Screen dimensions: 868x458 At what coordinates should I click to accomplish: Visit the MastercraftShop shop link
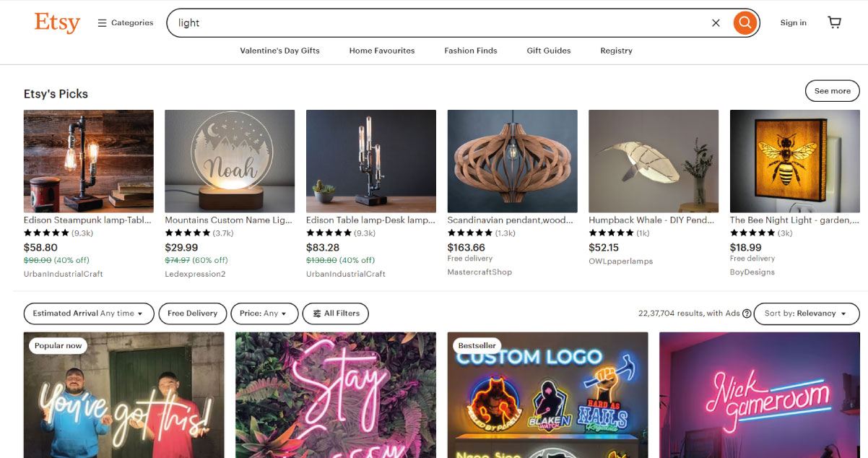click(479, 272)
